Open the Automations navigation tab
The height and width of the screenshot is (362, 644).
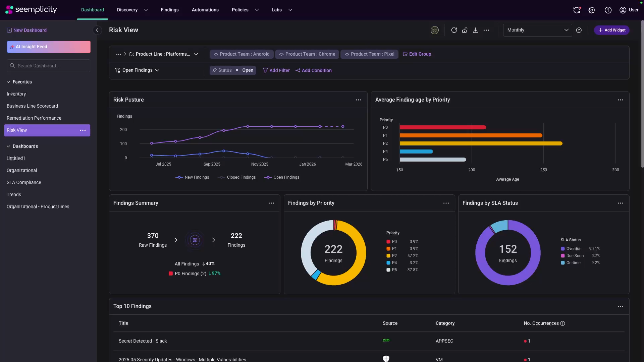[205, 10]
